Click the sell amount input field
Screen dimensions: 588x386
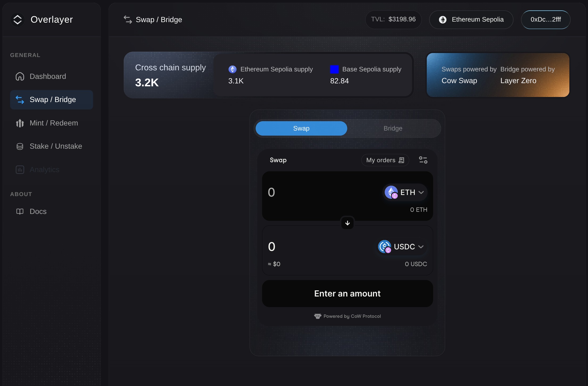click(322, 192)
